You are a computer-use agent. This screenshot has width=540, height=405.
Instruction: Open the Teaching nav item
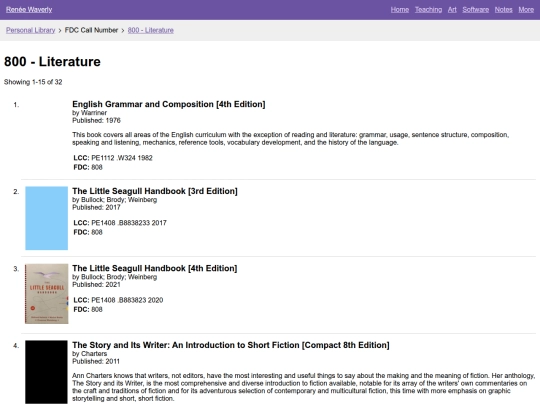tap(428, 10)
